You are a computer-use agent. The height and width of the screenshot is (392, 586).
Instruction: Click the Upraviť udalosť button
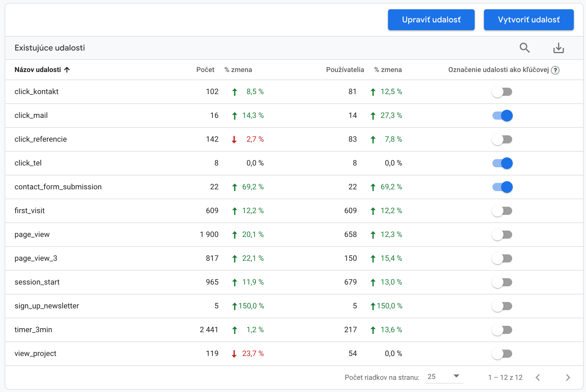tap(431, 20)
